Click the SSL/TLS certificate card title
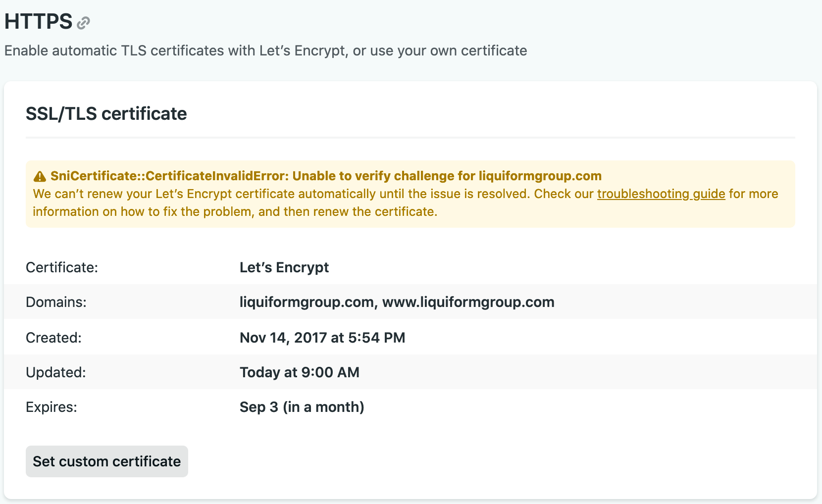The height and width of the screenshot is (504, 822). click(106, 114)
